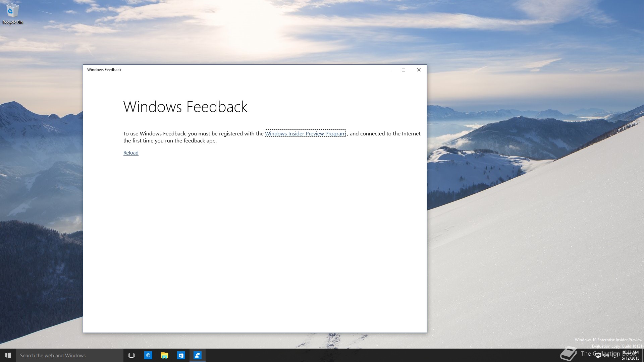This screenshot has height=362, width=644.
Task: Open File Explorer from the taskbar
Action: click(164, 355)
